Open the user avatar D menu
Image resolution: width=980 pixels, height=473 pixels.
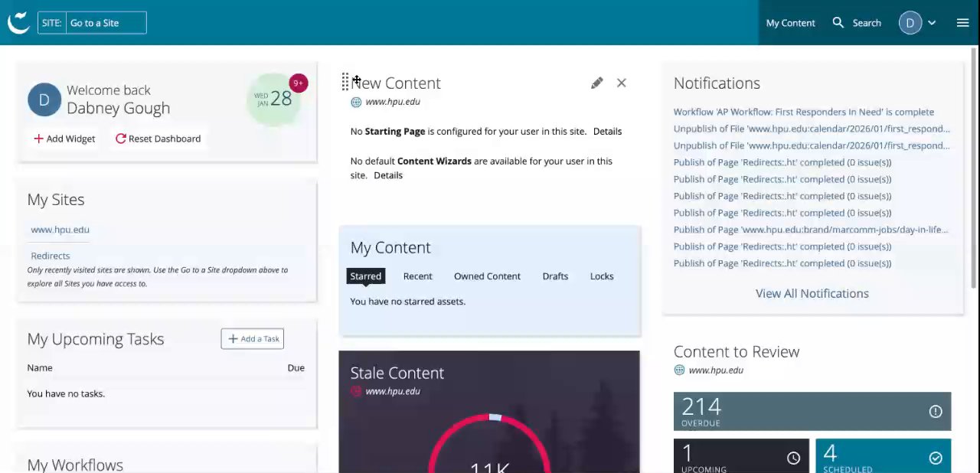[x=910, y=23]
